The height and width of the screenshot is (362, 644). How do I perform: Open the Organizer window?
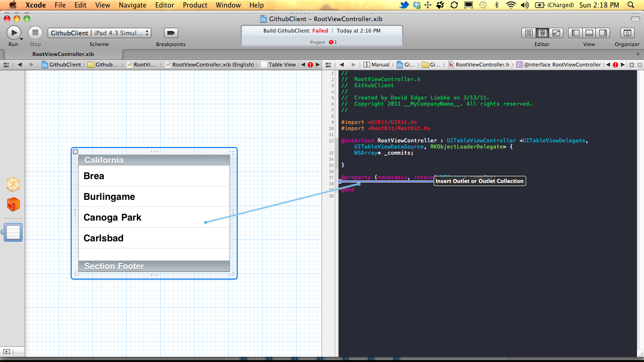(x=627, y=33)
